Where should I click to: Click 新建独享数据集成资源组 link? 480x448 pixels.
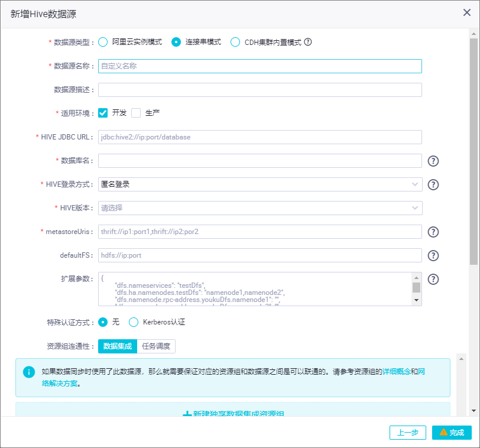click(x=233, y=414)
